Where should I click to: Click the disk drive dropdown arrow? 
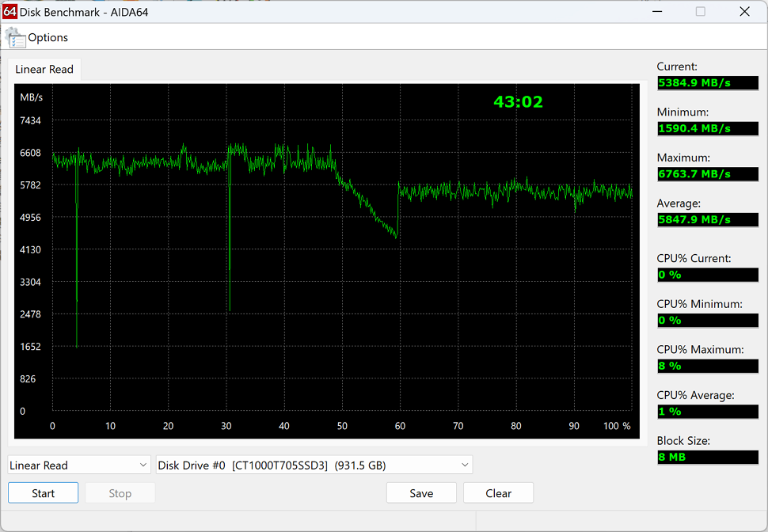(x=465, y=465)
